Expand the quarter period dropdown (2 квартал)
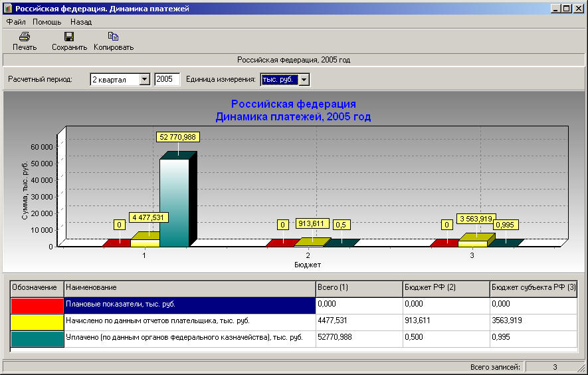This screenshot has width=588, height=375. point(145,80)
